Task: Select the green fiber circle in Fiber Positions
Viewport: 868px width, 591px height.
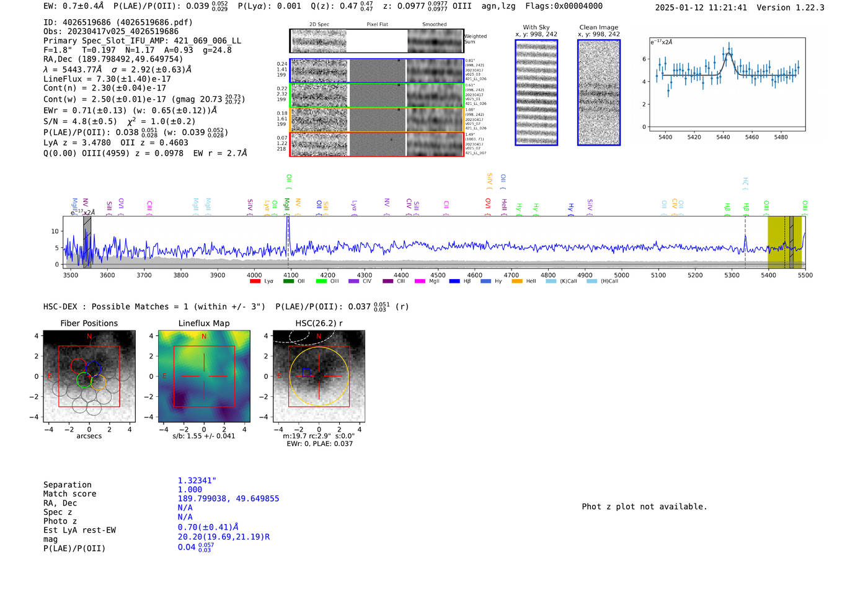Action: [x=84, y=380]
